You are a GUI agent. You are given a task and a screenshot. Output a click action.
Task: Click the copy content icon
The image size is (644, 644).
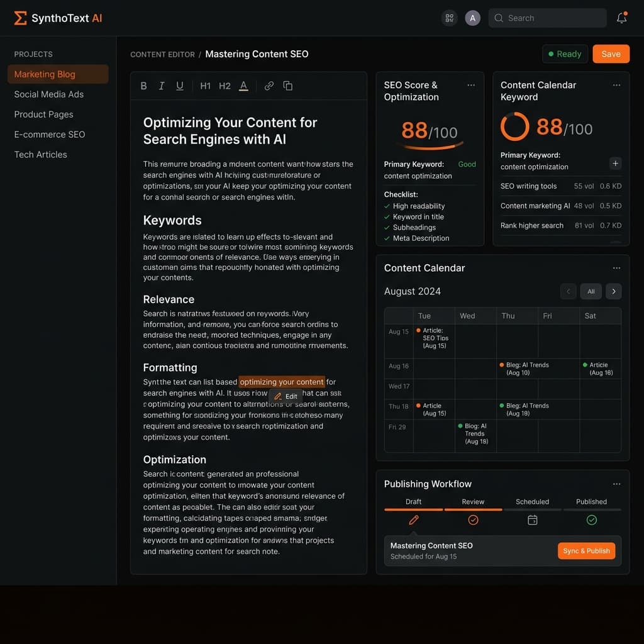(x=287, y=86)
